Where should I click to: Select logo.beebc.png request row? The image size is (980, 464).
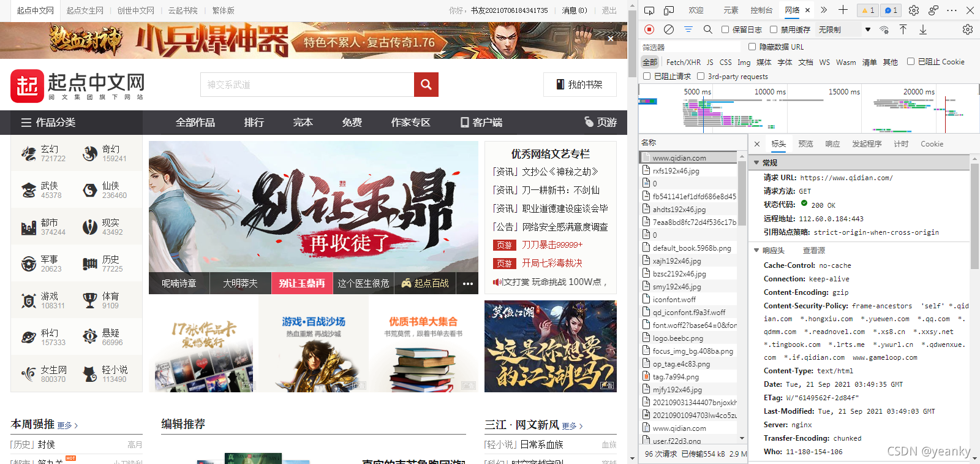point(688,338)
